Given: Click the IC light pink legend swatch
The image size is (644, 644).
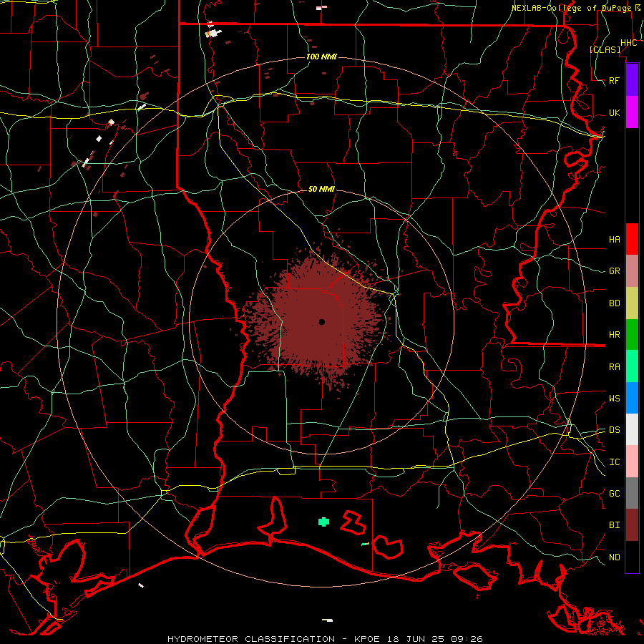Looking at the screenshot, I should click(x=632, y=462).
